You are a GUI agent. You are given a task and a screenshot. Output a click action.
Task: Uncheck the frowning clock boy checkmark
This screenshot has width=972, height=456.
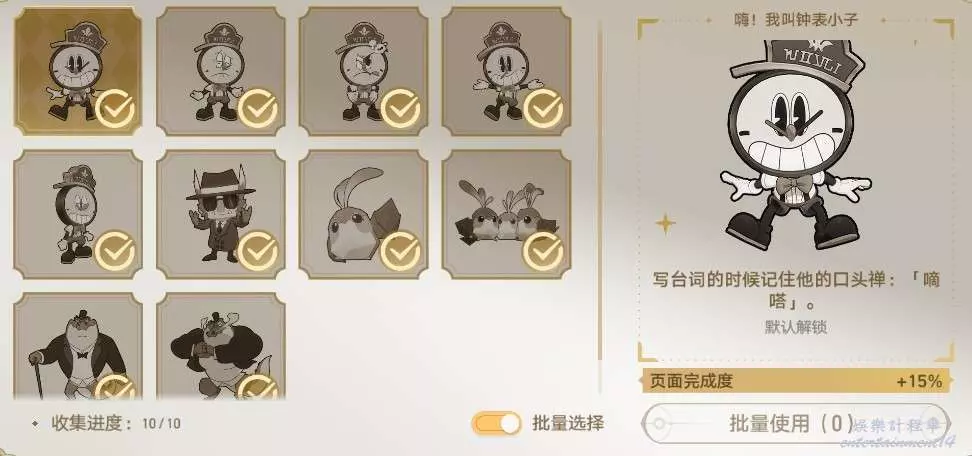258,108
